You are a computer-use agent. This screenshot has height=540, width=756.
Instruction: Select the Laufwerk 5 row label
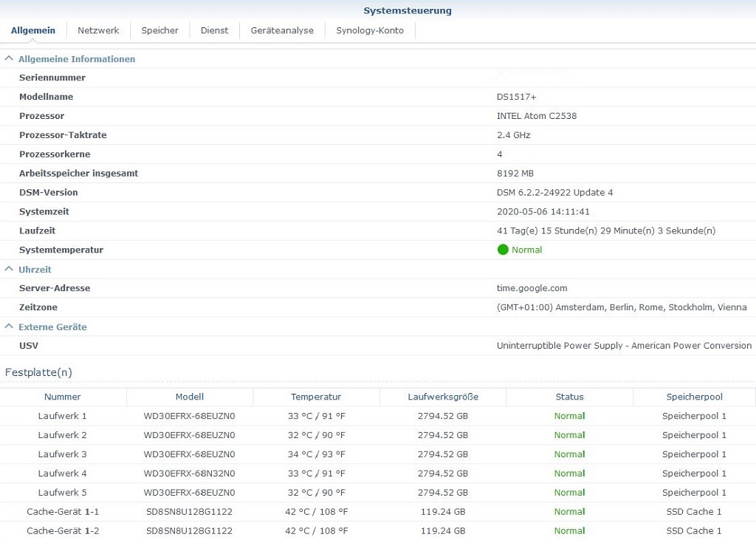click(62, 492)
